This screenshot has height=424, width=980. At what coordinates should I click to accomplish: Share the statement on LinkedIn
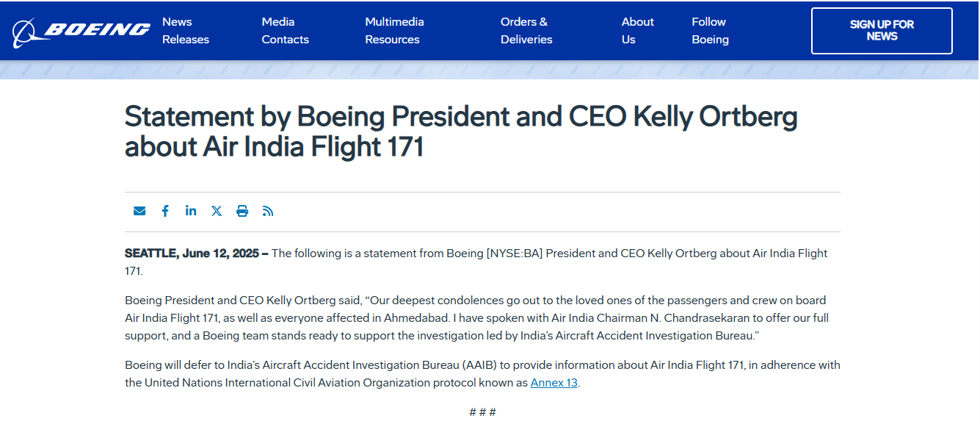click(x=191, y=211)
